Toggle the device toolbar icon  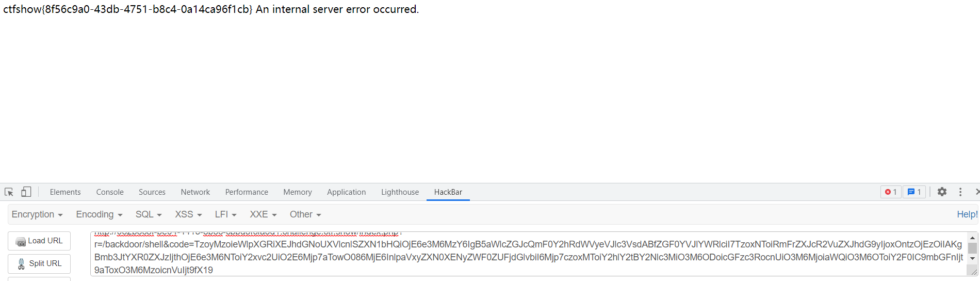[26, 192]
